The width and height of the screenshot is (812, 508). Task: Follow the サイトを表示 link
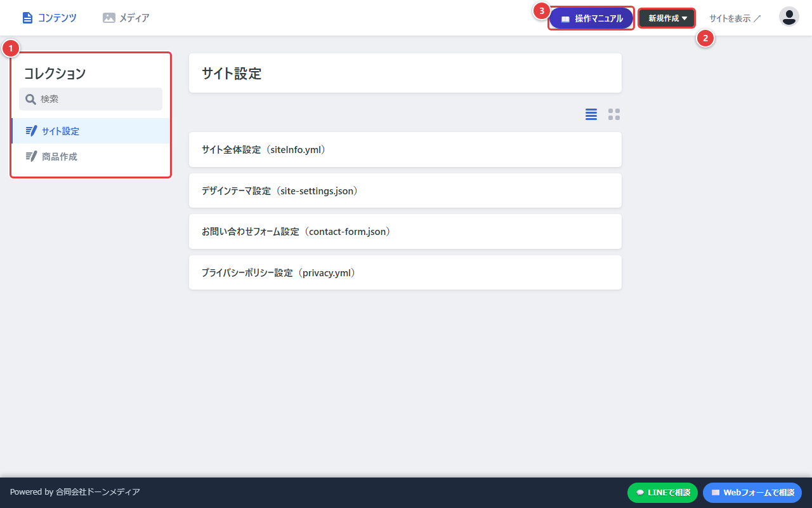tap(735, 18)
